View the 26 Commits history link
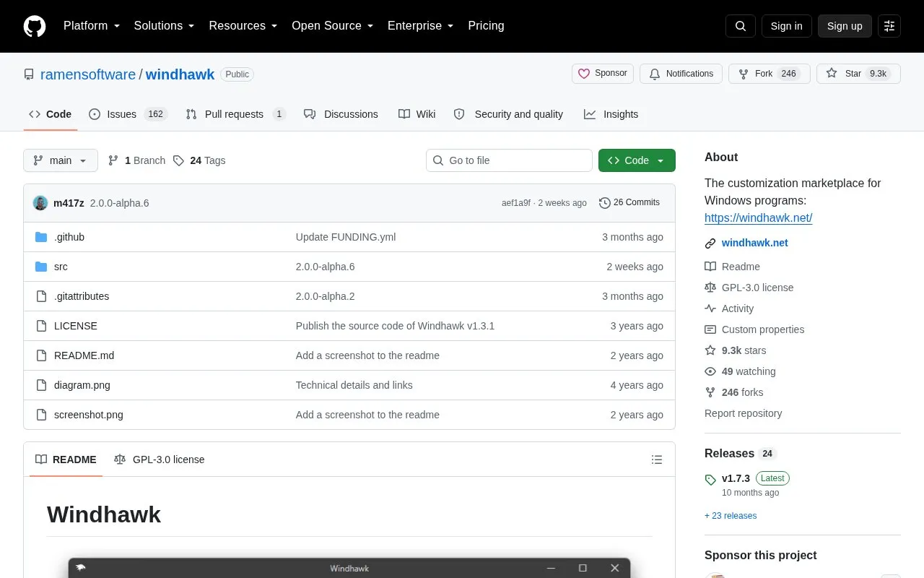This screenshot has width=924, height=578. pyautogui.click(x=629, y=203)
